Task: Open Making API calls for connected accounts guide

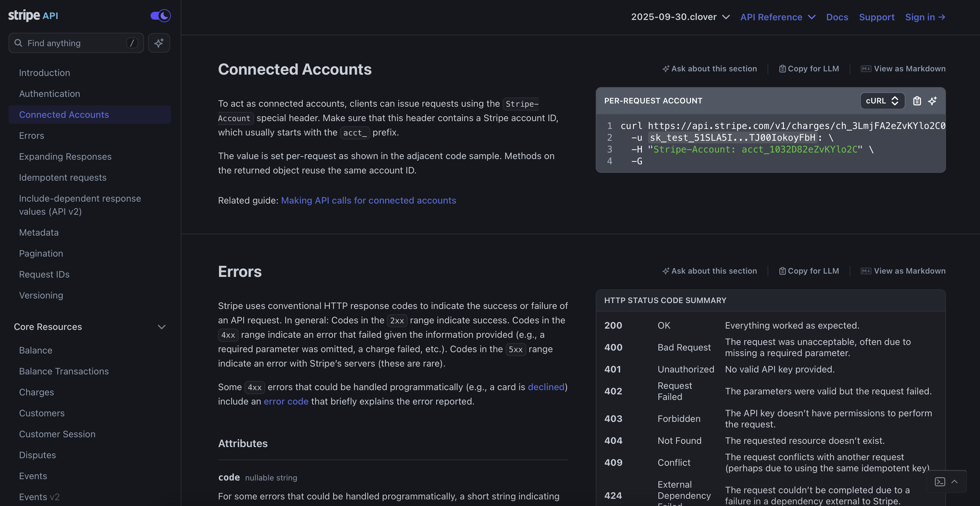Action: [x=368, y=201]
